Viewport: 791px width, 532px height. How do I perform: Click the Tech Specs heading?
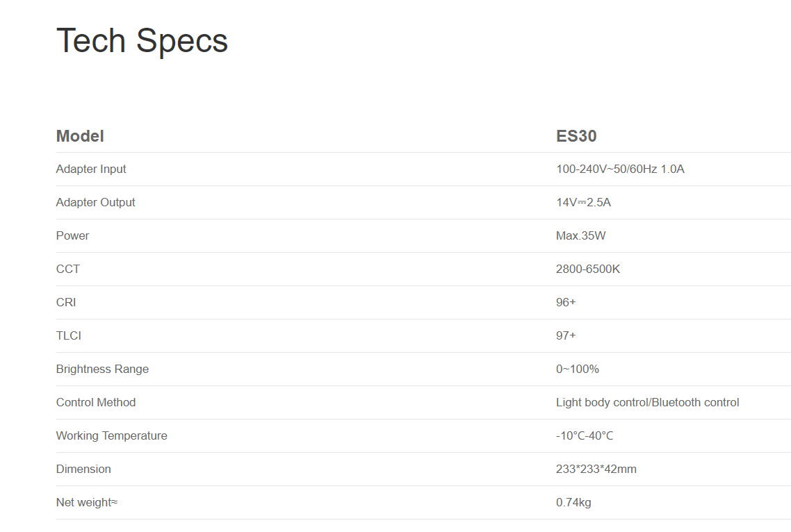tap(142, 41)
